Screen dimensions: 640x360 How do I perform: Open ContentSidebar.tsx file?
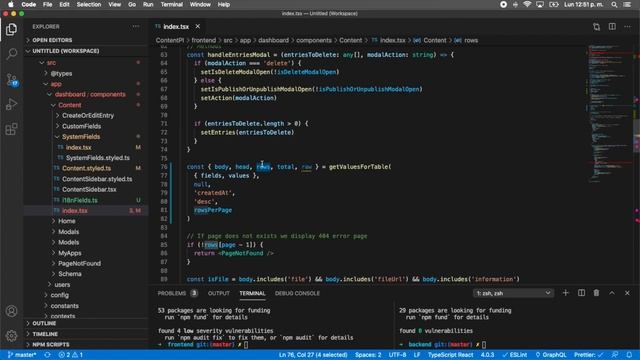click(89, 189)
